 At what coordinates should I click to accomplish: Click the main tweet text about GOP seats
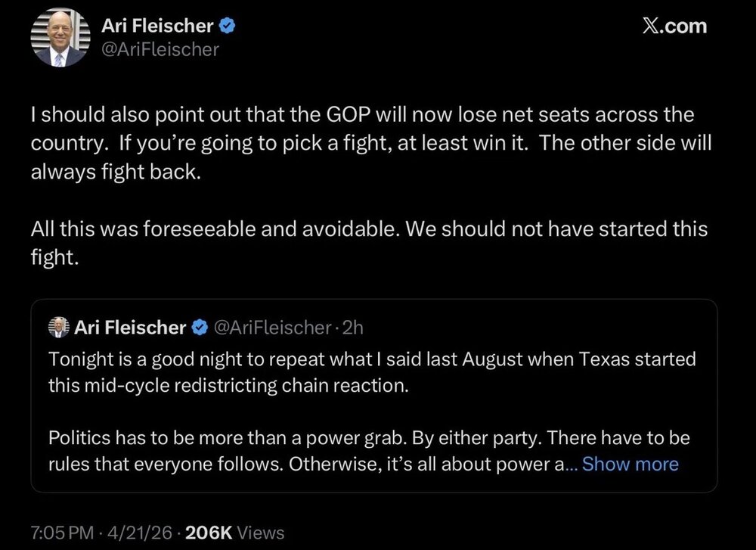coord(371,143)
